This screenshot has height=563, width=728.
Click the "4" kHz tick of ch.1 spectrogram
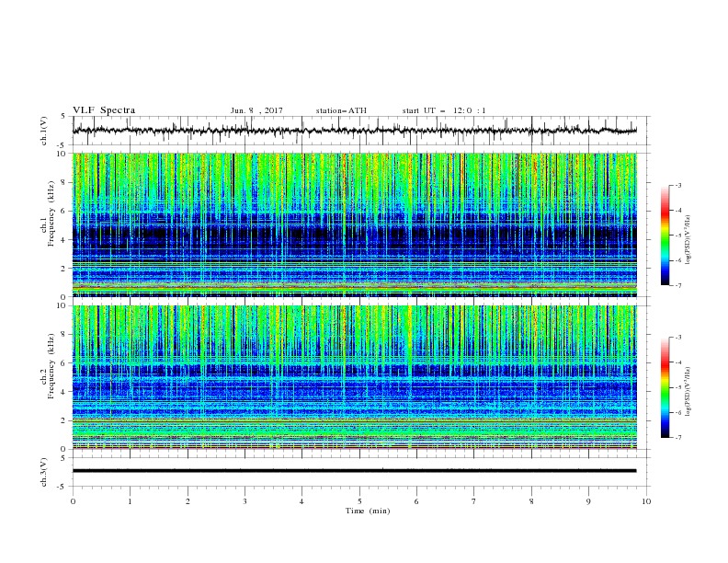[x=63, y=240]
